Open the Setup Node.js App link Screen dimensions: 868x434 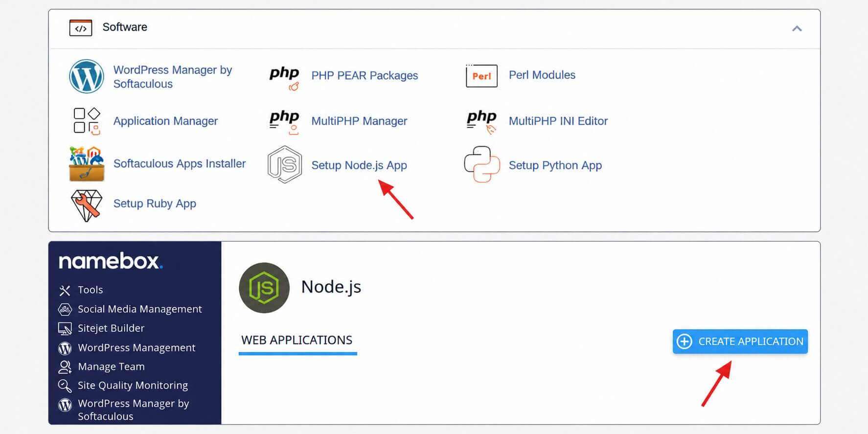tap(359, 165)
